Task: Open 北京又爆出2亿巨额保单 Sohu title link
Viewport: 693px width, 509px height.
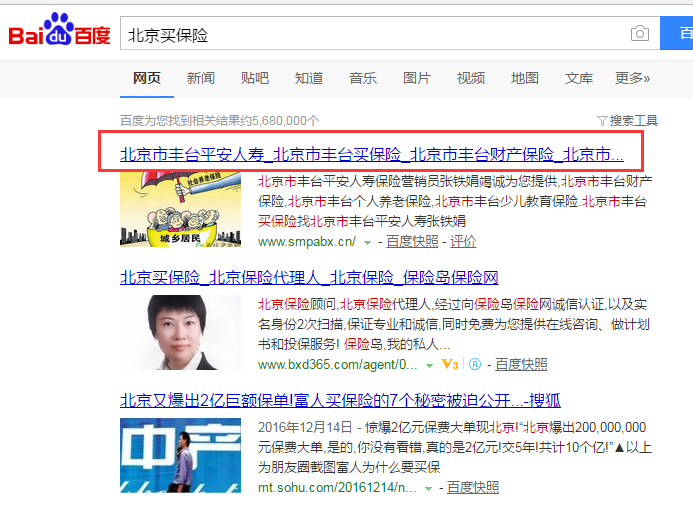Action: (340, 401)
